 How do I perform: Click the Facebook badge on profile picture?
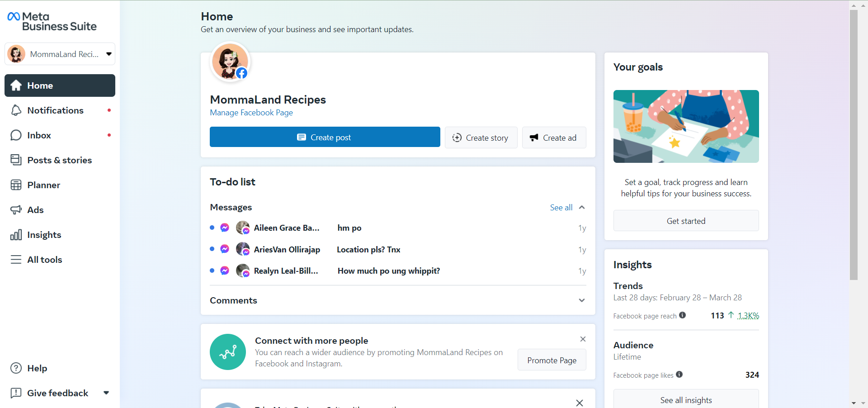[242, 73]
